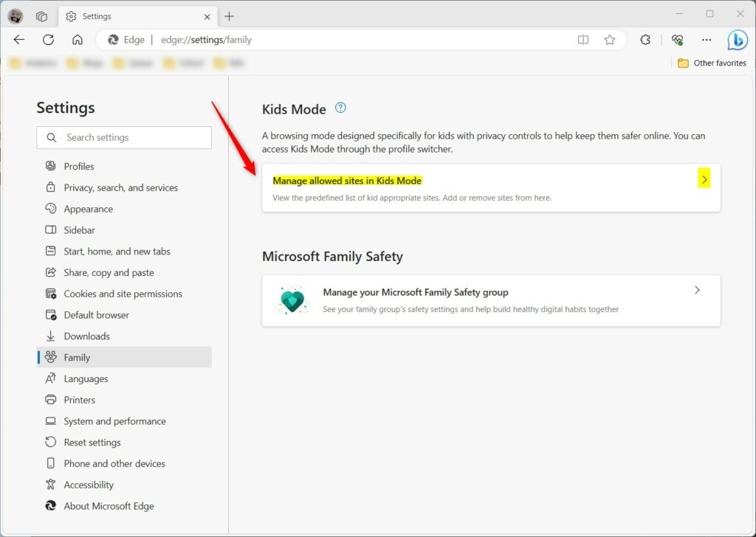Screen dimensions: 756x537
Task: Click the Settings page title text
Action: [66, 108]
